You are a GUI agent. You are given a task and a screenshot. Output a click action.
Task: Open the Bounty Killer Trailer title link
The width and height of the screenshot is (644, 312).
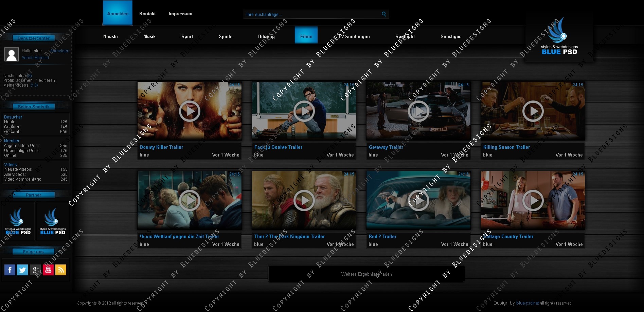coord(161,147)
